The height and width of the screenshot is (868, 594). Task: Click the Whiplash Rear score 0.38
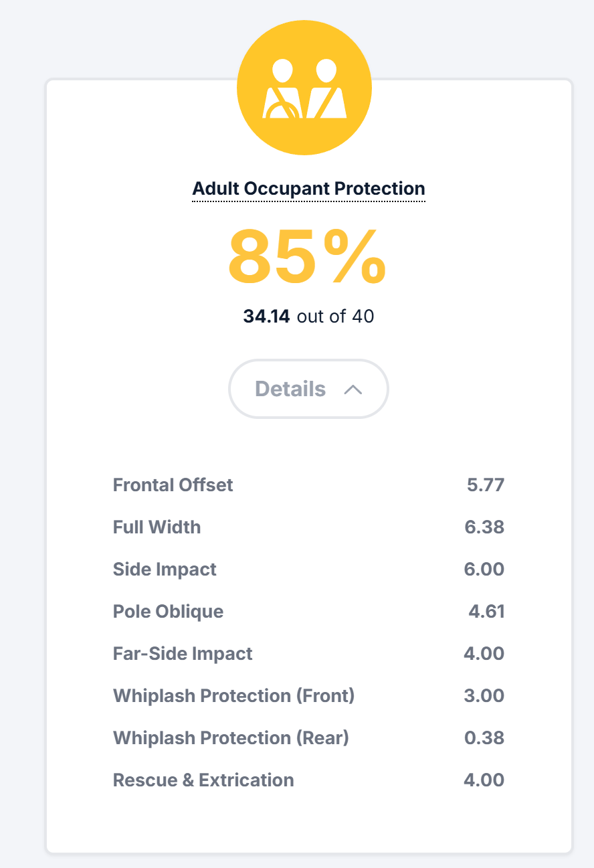coord(484,737)
